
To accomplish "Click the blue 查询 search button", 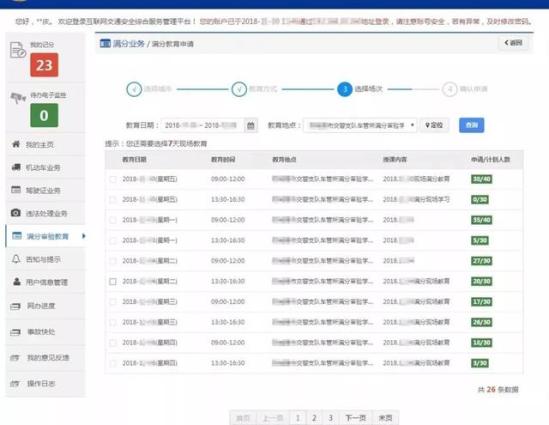I will 472,125.
